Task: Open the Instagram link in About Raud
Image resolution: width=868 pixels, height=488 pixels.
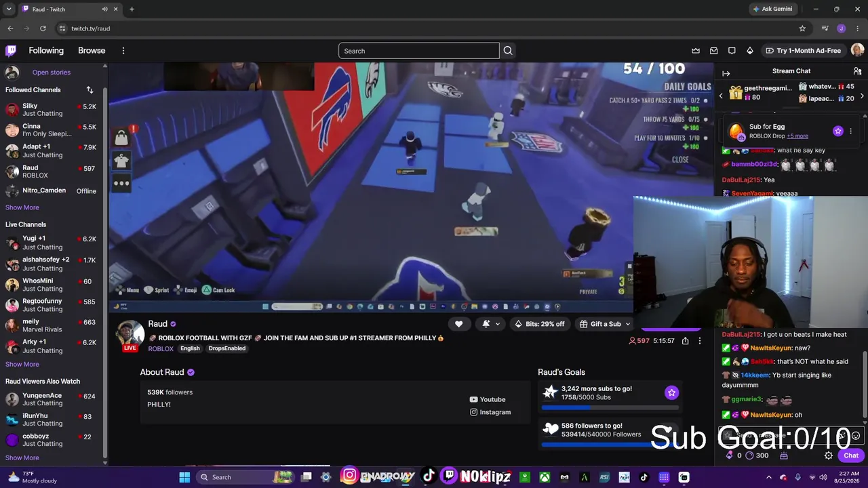Action: (x=490, y=412)
